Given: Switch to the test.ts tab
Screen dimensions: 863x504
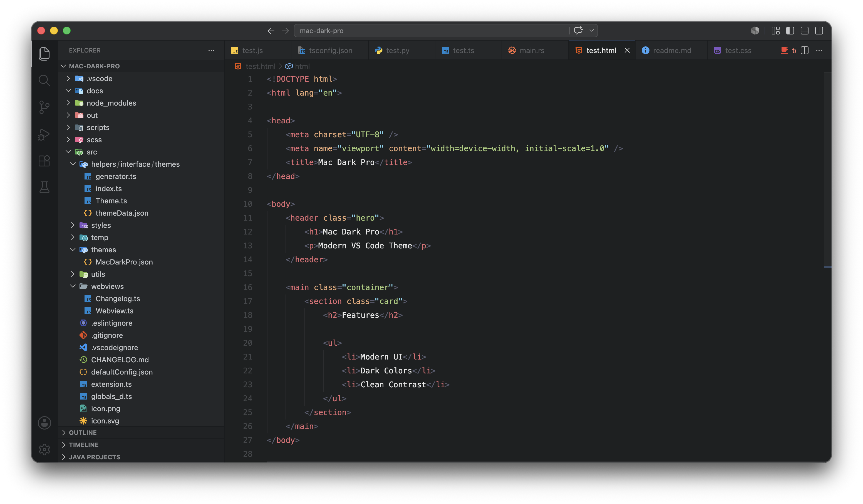Looking at the screenshot, I should (x=468, y=50).
